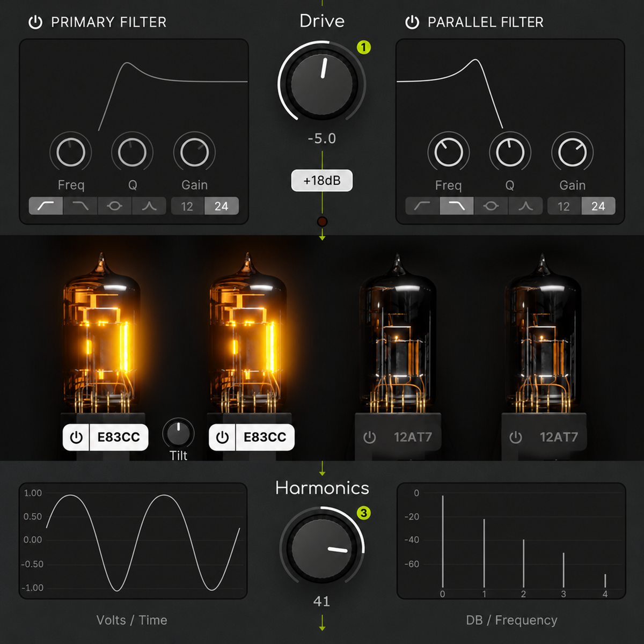Click the red clip indicator LED
This screenshot has height=644, width=644.
coord(322,221)
